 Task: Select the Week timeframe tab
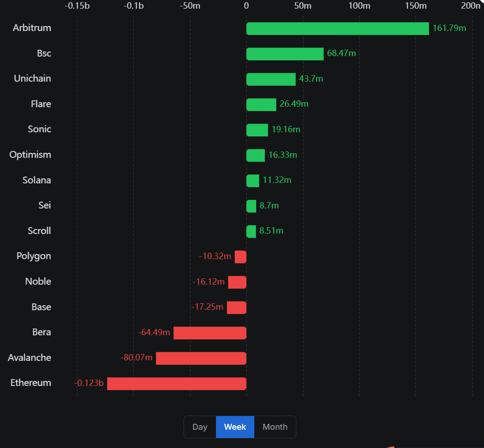pos(235,427)
